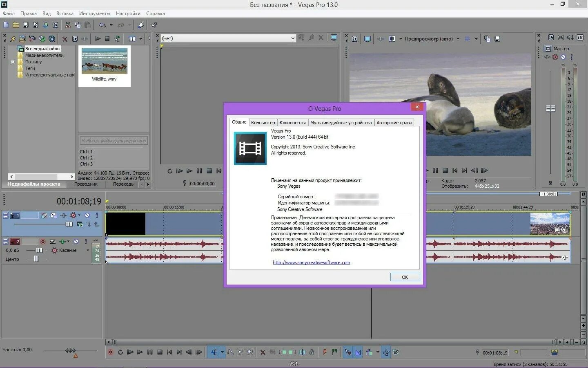Select the Envelope Edit tool in bottom toolbar

pyautogui.click(x=230, y=352)
